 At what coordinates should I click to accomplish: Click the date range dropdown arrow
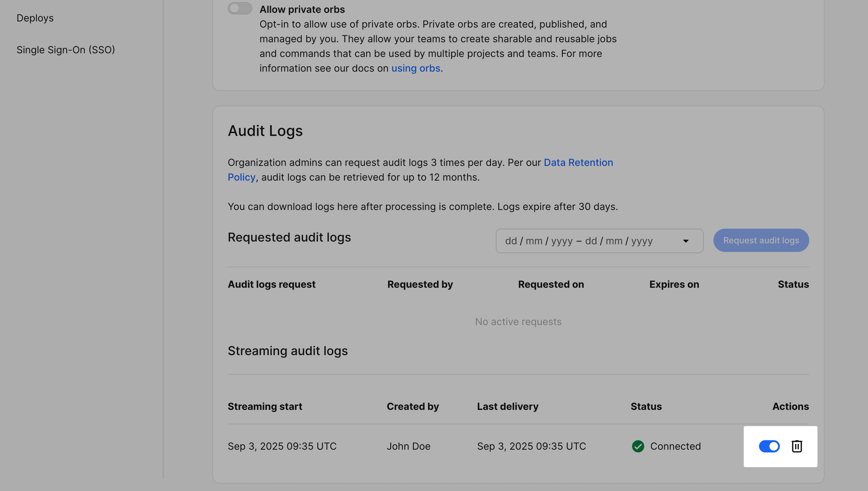(x=685, y=241)
